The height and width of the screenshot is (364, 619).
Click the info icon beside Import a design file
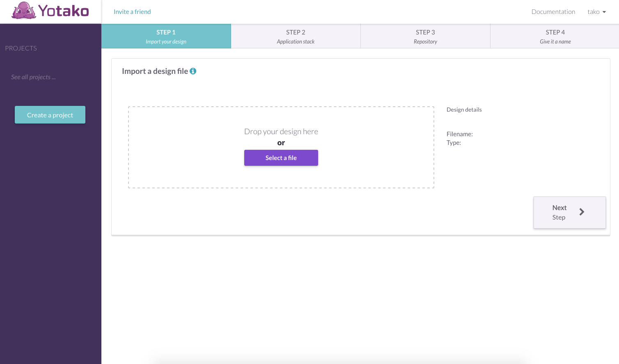pos(193,71)
